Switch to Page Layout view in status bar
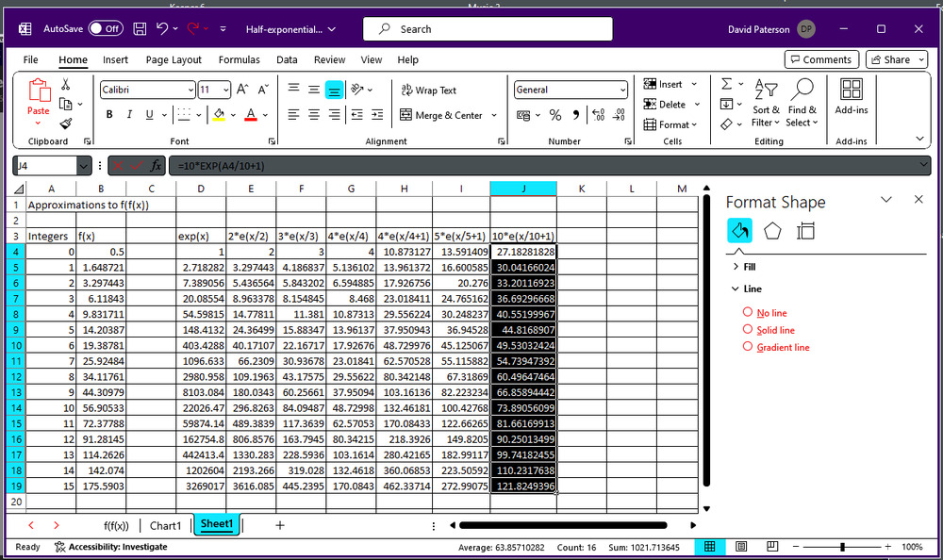 coord(741,547)
